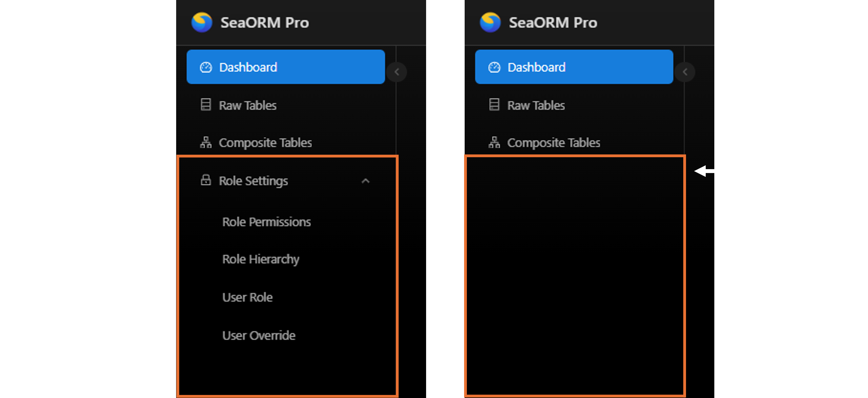Collapse Role Settings using its chevron

tap(366, 181)
